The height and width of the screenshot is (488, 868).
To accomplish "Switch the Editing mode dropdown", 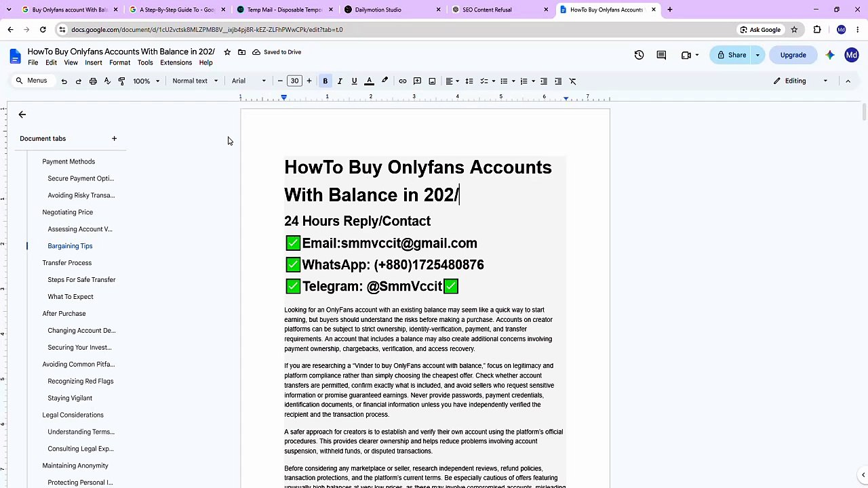I will coord(801,81).
